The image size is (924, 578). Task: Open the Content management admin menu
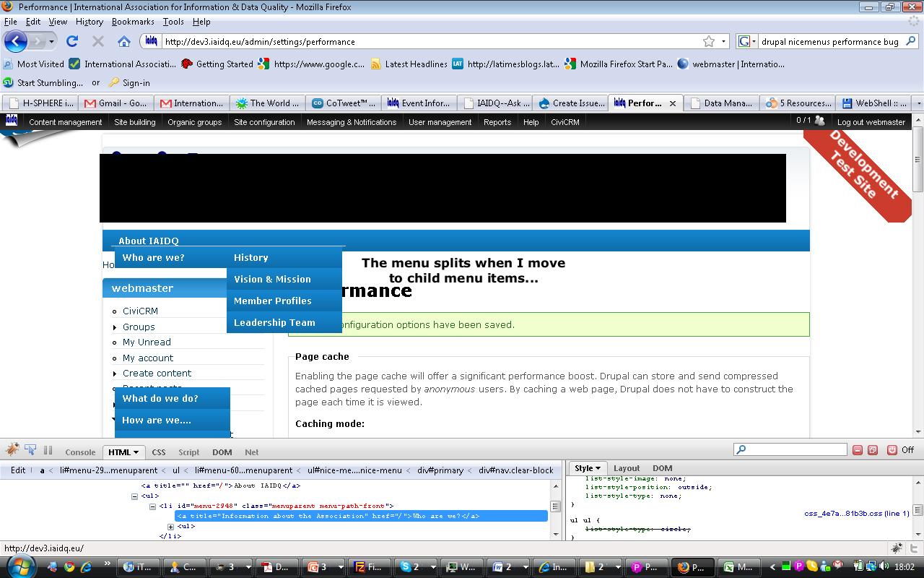tap(66, 122)
